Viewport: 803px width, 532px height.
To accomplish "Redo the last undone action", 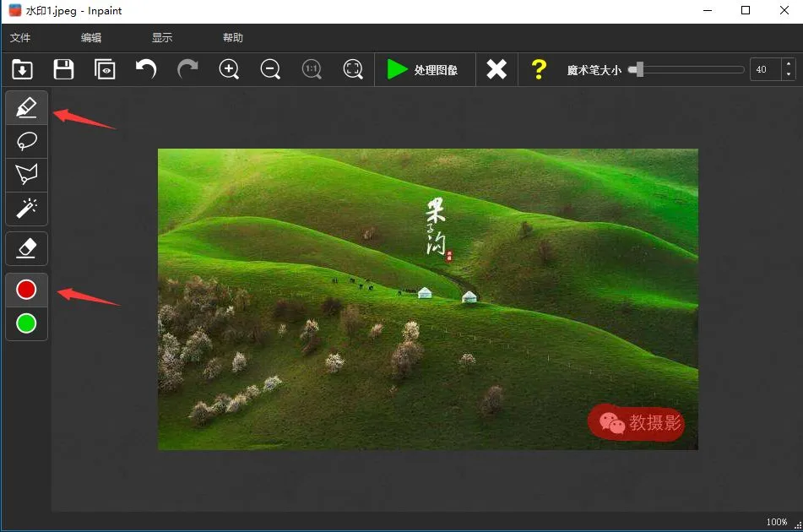I will [x=187, y=69].
